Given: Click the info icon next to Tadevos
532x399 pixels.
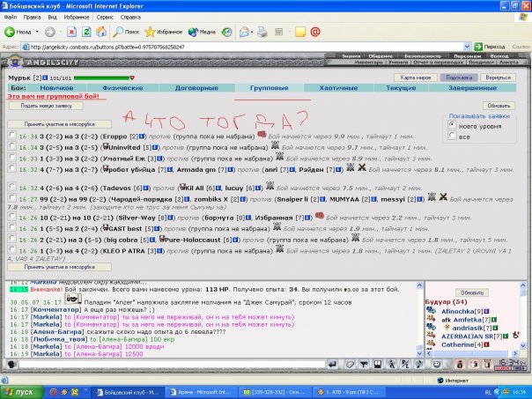Looking at the screenshot, I should click(146, 188).
